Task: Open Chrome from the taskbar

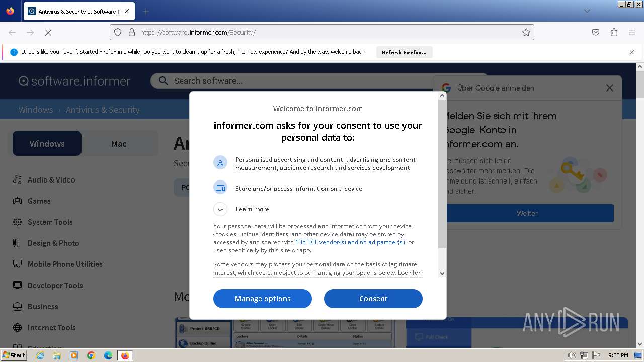Action: coord(91,355)
